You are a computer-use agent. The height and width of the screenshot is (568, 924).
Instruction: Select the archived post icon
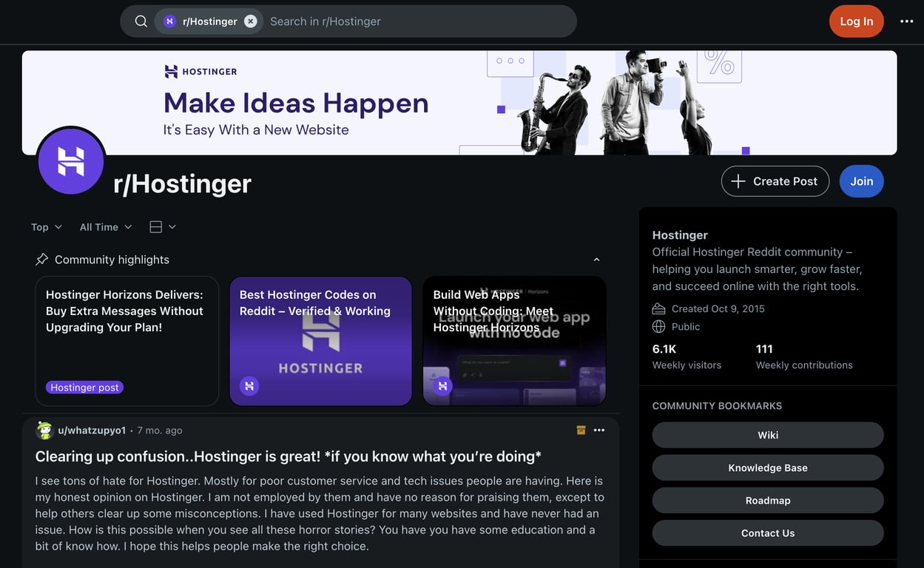click(x=581, y=429)
